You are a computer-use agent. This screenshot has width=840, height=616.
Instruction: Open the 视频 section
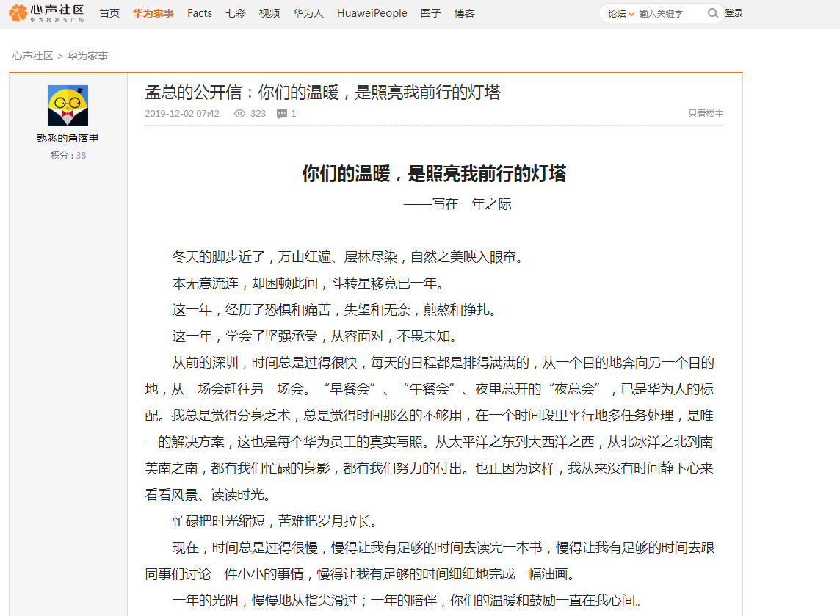point(269,13)
